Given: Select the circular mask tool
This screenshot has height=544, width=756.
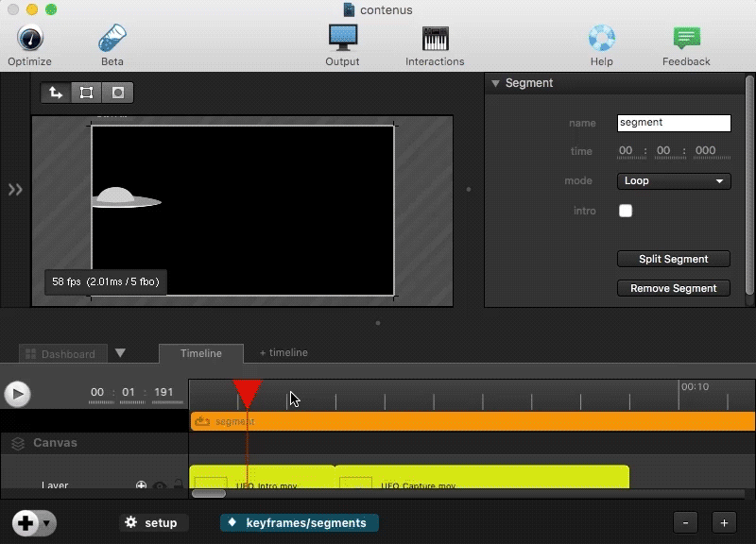Looking at the screenshot, I should click(x=118, y=93).
